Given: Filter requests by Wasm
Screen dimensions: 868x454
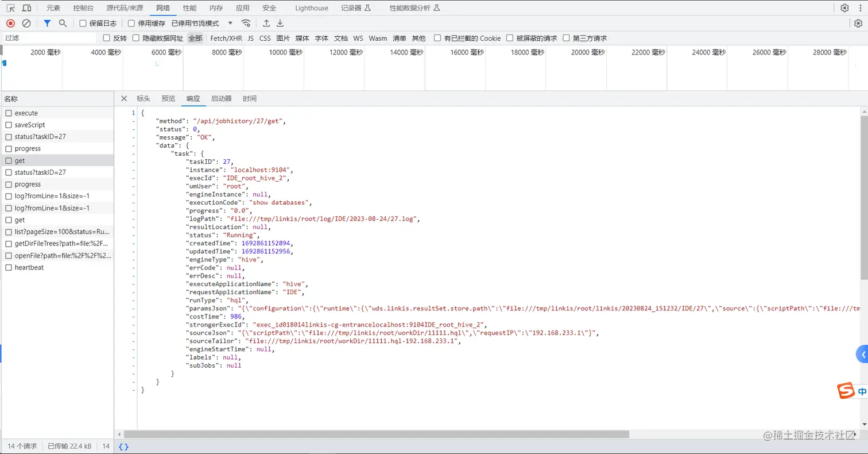Looking at the screenshot, I should pos(378,38).
